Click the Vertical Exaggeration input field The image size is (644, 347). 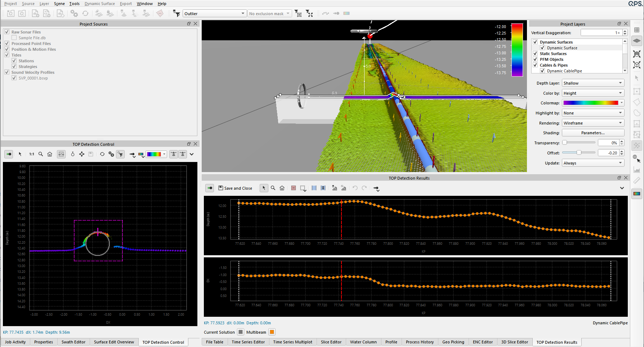pos(601,33)
